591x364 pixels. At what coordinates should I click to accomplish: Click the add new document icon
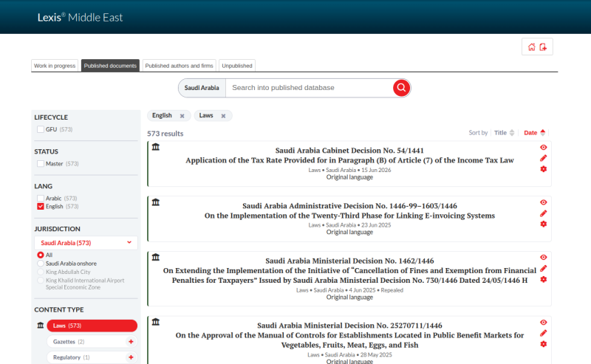[x=543, y=47]
